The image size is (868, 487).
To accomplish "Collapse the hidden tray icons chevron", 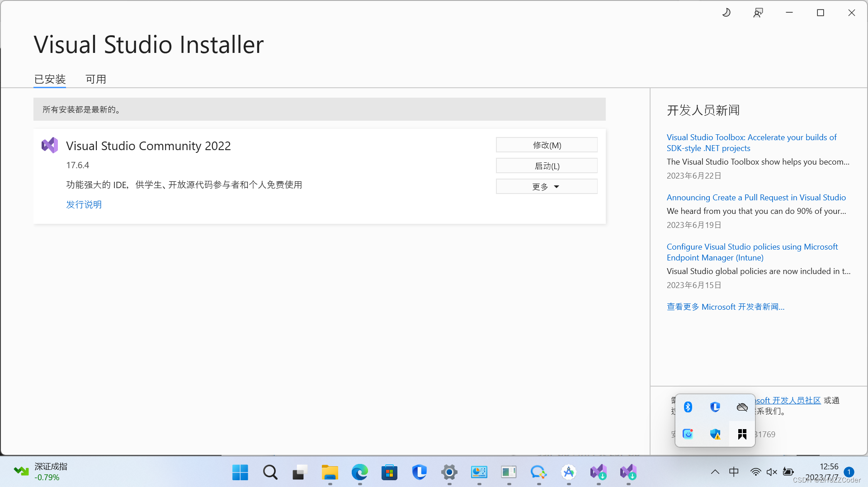I will tap(715, 472).
